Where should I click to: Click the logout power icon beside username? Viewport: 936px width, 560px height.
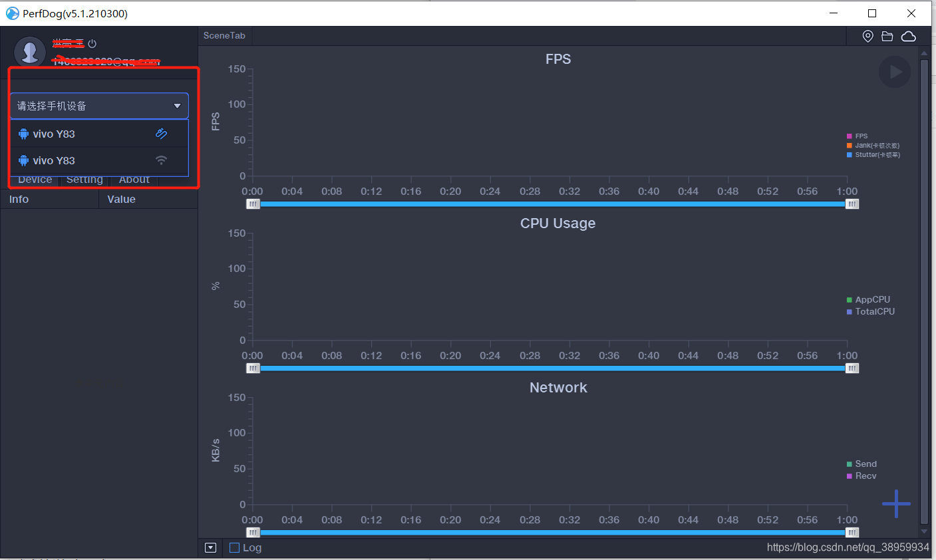coord(92,43)
